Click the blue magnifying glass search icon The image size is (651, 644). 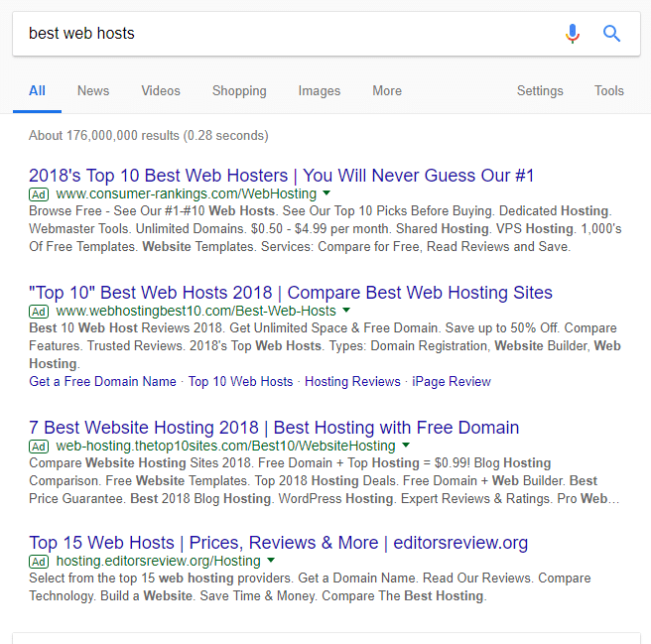[x=611, y=33]
